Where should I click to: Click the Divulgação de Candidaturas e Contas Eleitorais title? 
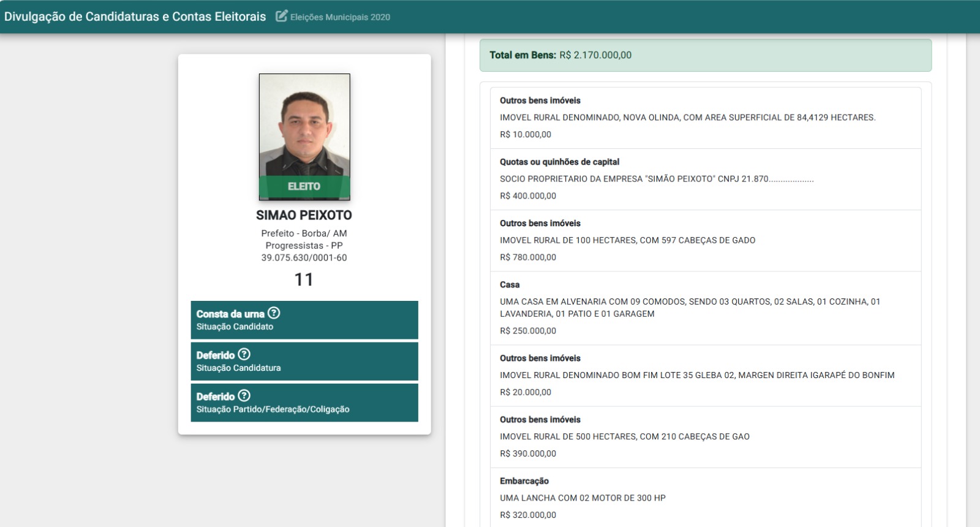135,17
